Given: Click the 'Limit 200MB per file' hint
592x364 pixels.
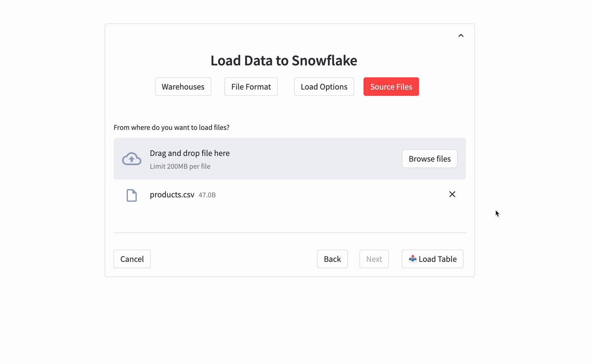Looking at the screenshot, I should click(x=180, y=166).
